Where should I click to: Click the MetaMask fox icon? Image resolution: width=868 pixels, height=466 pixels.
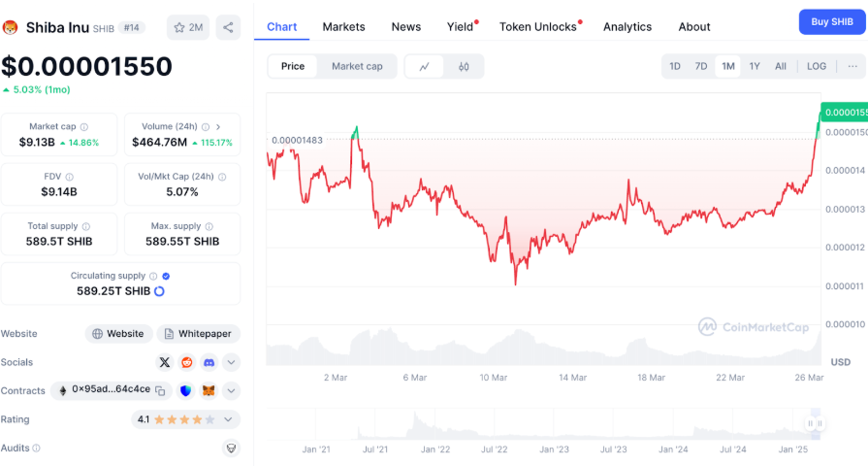pos(209,390)
